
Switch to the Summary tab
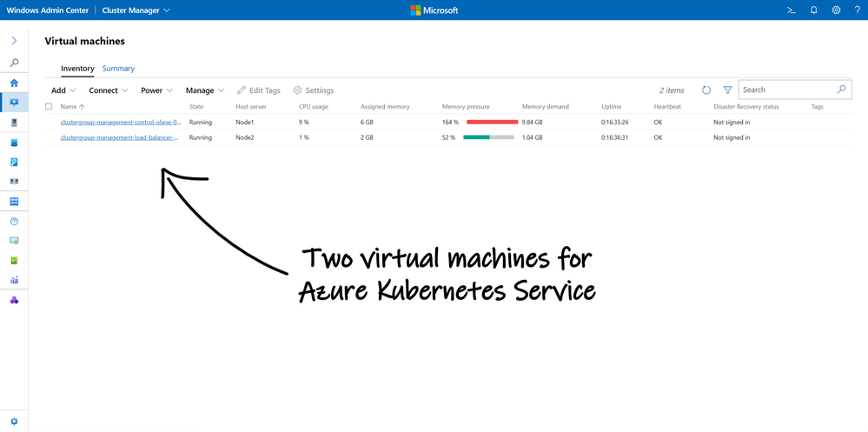coord(118,69)
